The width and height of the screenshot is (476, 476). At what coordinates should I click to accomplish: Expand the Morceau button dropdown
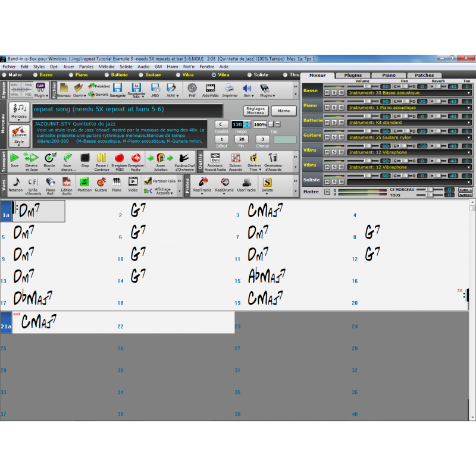point(19,121)
